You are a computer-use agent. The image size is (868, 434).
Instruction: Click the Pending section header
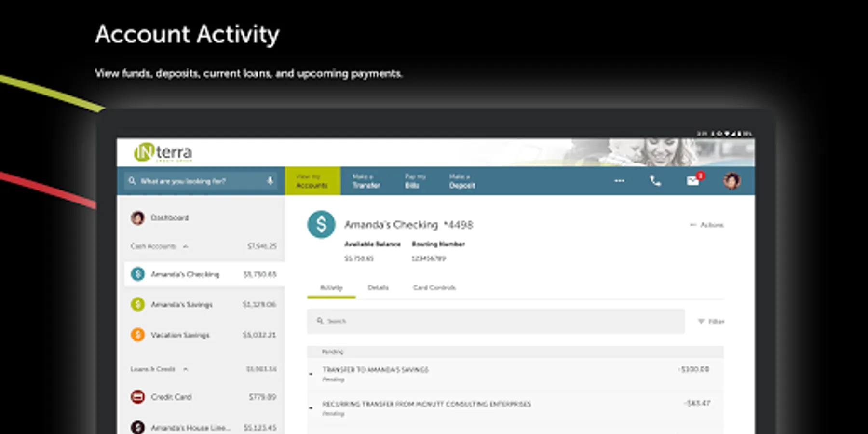[x=515, y=352]
